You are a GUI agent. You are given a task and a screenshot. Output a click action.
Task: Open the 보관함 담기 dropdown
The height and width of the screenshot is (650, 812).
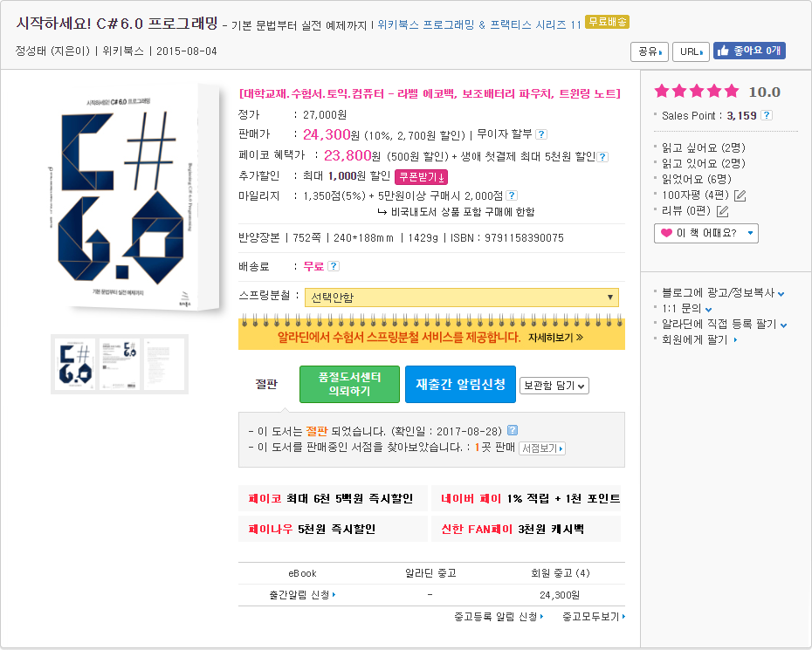554,385
